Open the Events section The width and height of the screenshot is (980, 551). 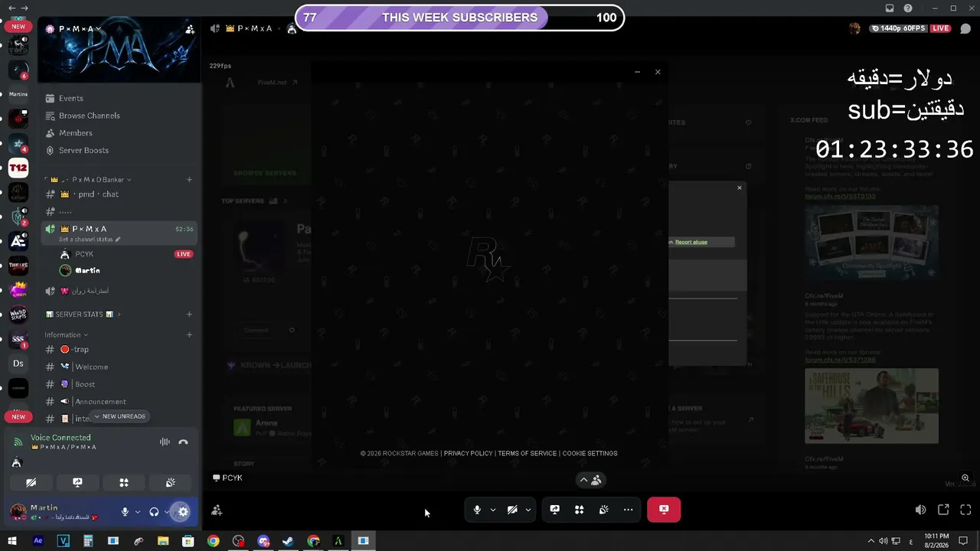[x=119, y=98]
